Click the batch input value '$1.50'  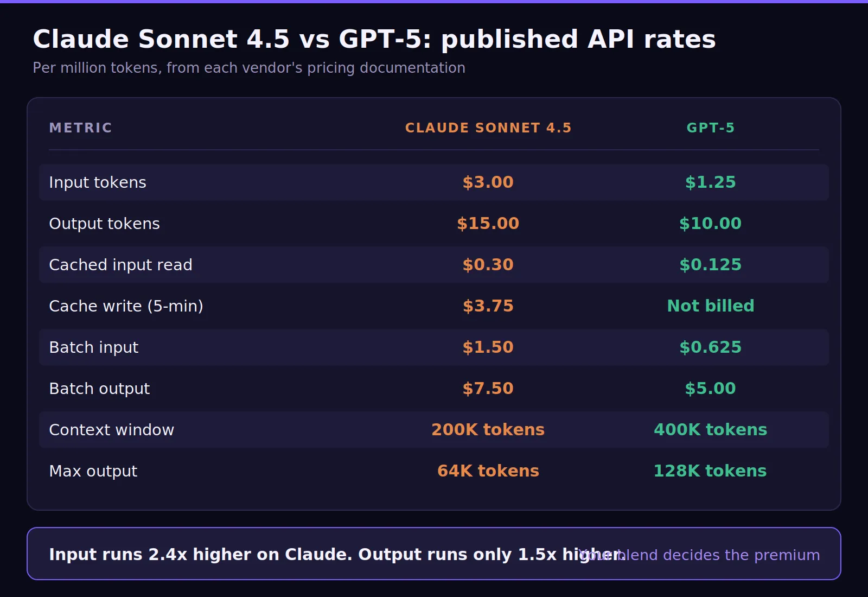pos(488,347)
